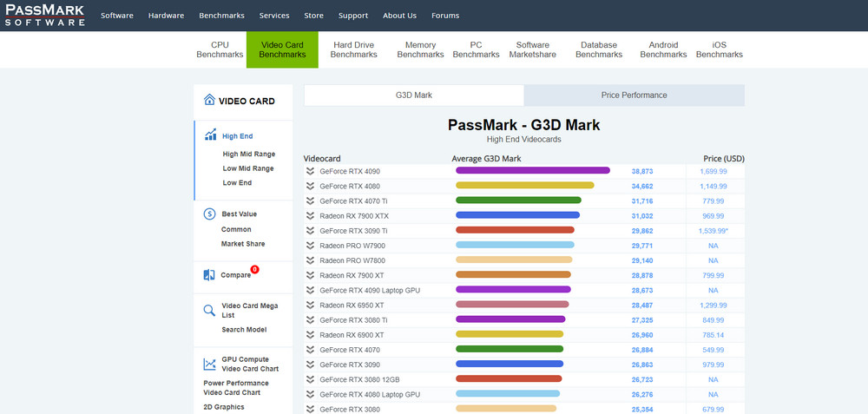Click the GeForce RTX 4090 purple bar

coord(533,170)
